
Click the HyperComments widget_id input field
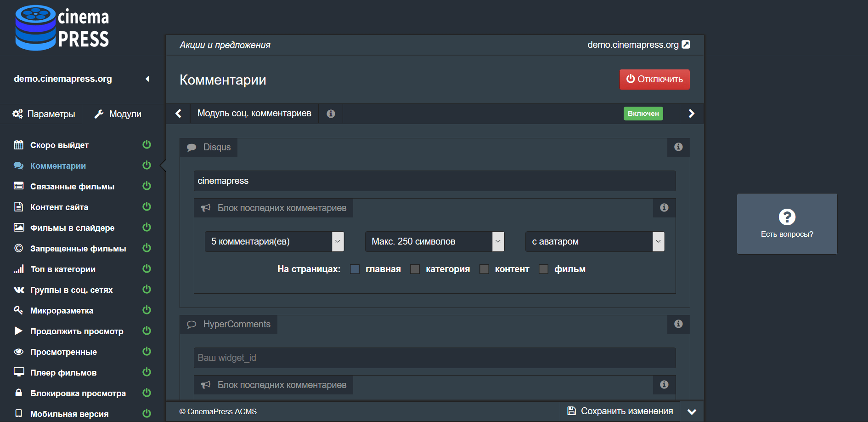tap(434, 358)
